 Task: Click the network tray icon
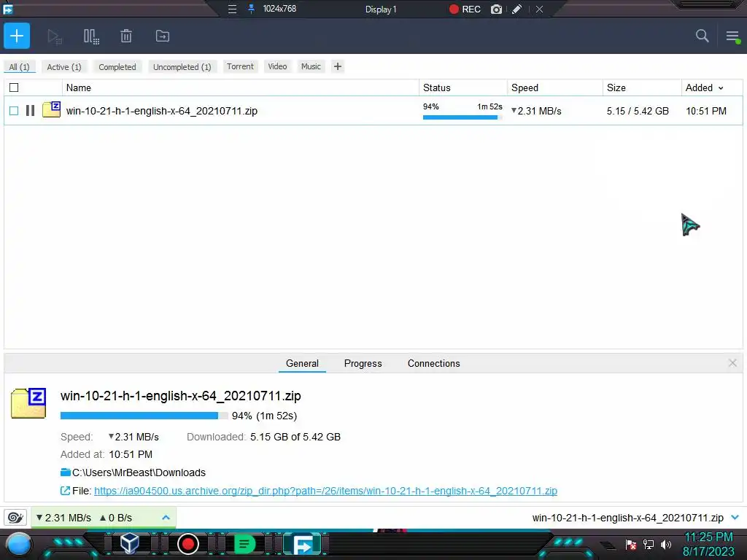[649, 544]
